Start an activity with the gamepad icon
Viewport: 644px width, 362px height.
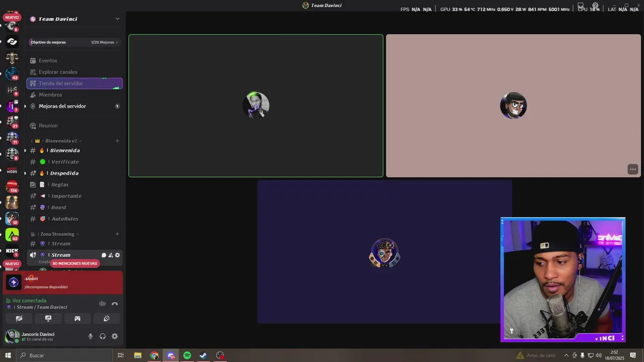tap(77, 318)
